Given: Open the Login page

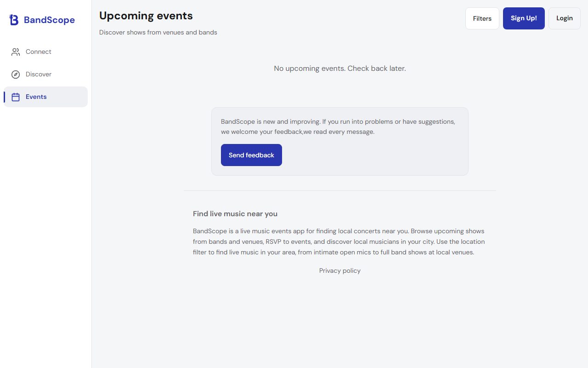Looking at the screenshot, I should click(x=565, y=18).
